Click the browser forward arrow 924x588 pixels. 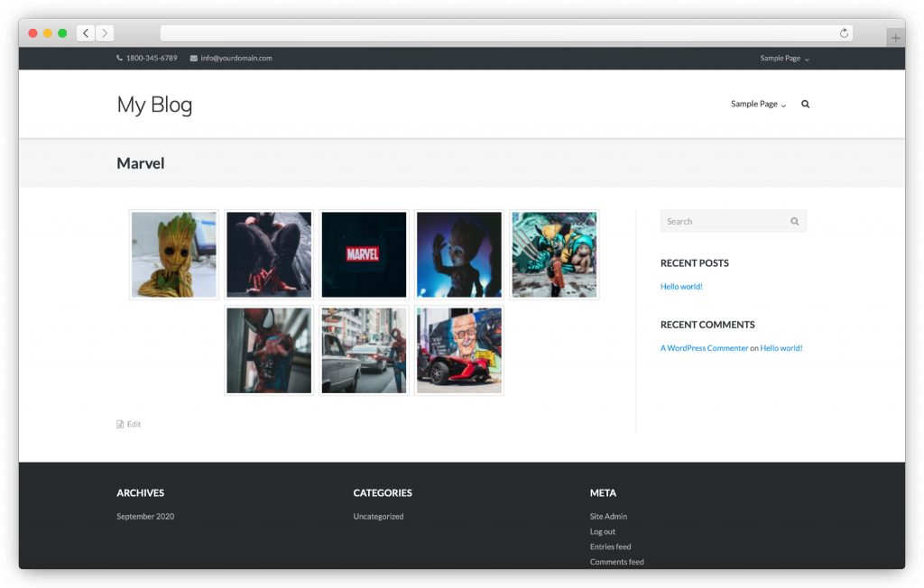[105, 32]
